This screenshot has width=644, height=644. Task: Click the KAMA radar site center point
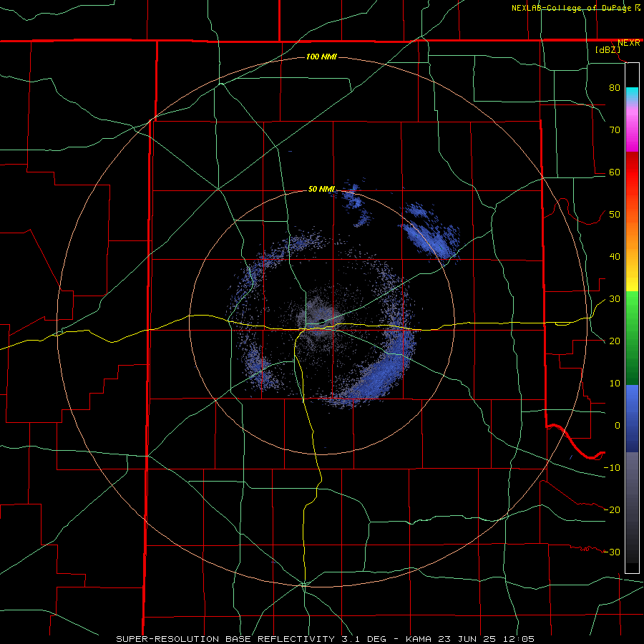pos(321,321)
